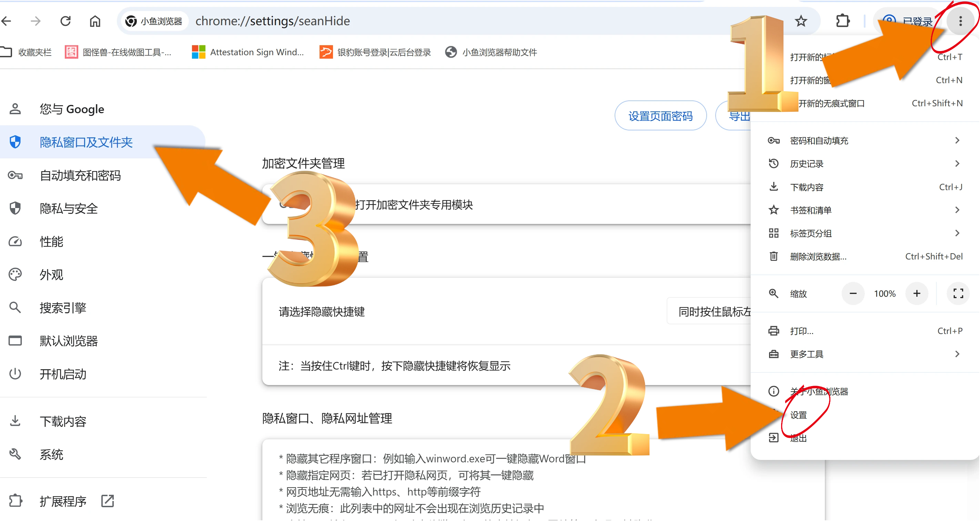980x521 pixels.
Task: Click the 隐私窗口、隐私网址管理 heading
Action: (x=327, y=418)
